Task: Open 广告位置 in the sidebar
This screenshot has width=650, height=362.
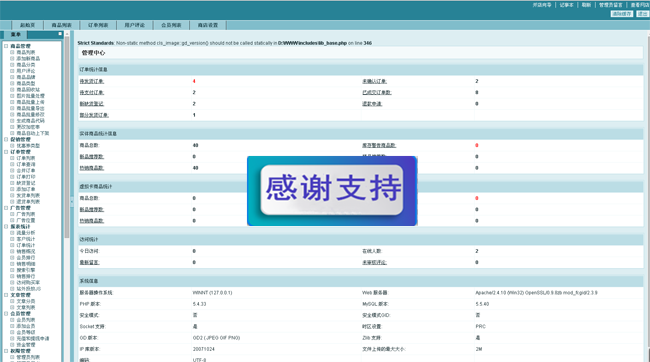Action: coord(26,220)
